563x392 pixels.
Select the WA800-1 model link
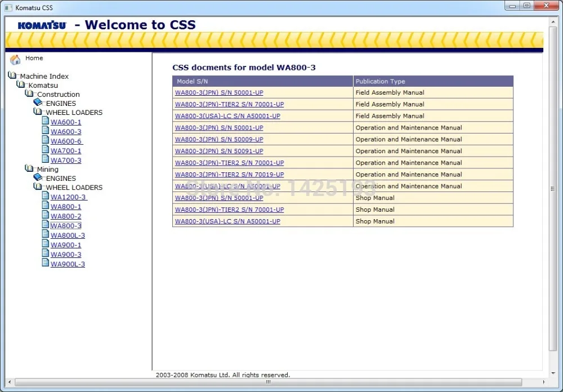(66, 207)
